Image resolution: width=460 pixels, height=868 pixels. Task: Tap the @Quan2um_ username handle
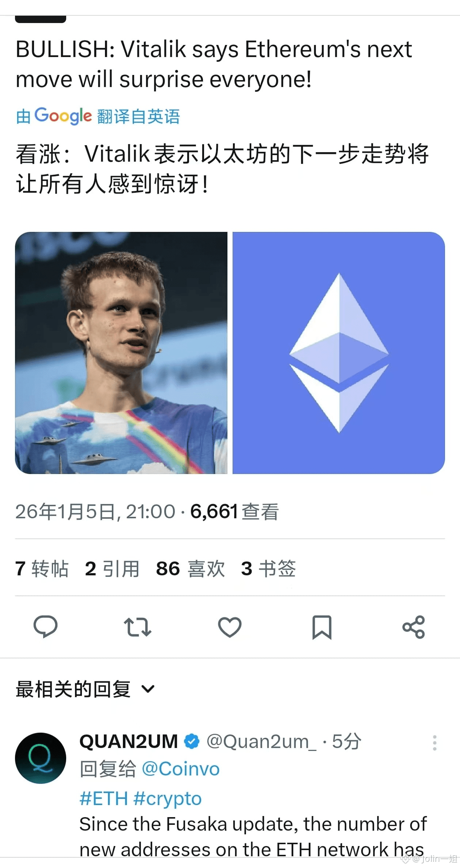(261, 742)
